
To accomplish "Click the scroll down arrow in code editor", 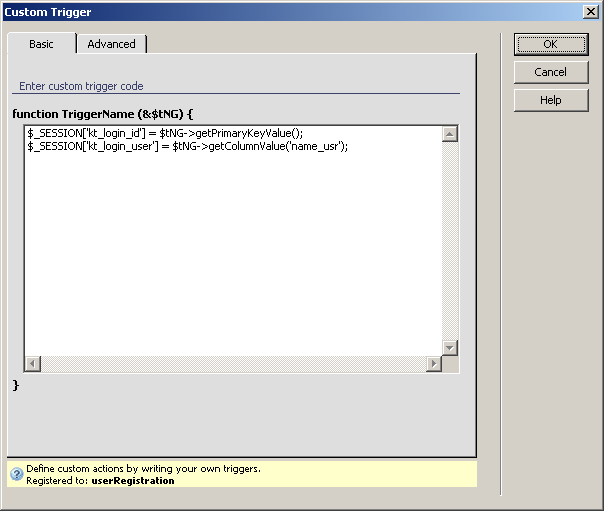I will [450, 347].
